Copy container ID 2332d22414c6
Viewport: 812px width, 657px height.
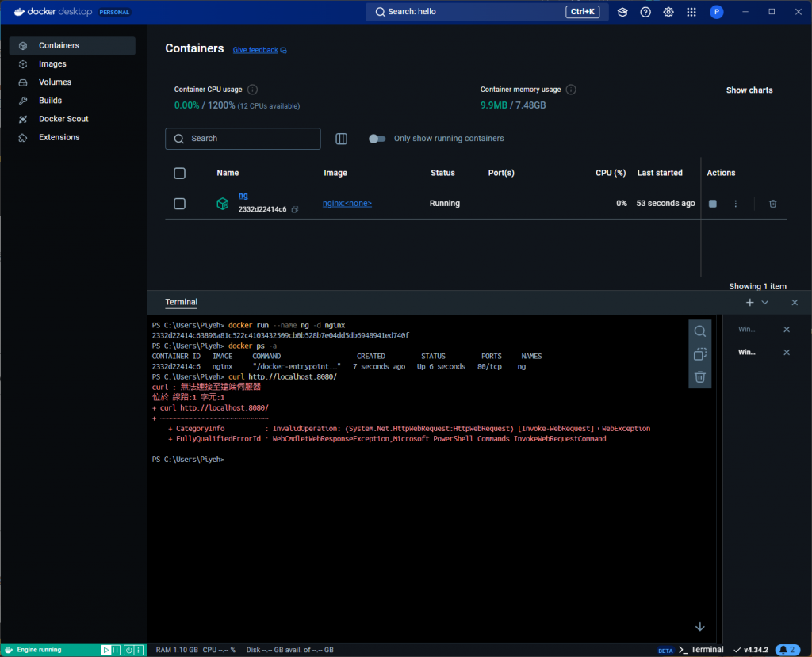click(295, 210)
